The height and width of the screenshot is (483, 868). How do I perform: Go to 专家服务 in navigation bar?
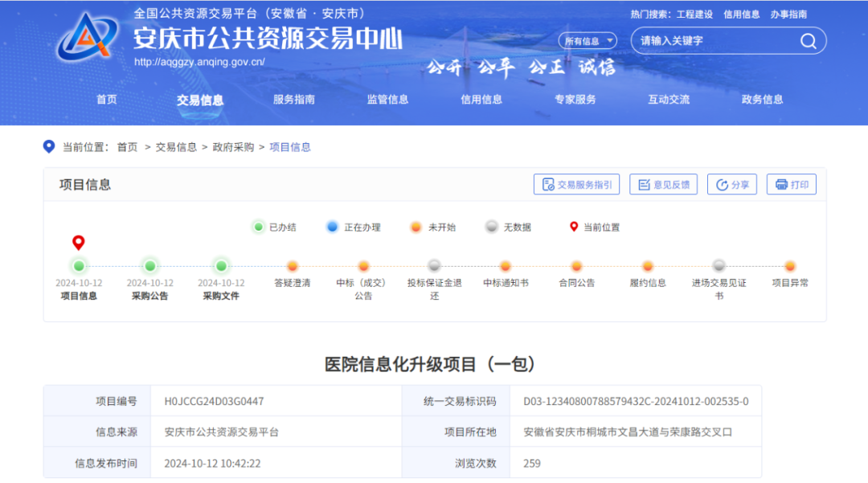pyautogui.click(x=575, y=100)
